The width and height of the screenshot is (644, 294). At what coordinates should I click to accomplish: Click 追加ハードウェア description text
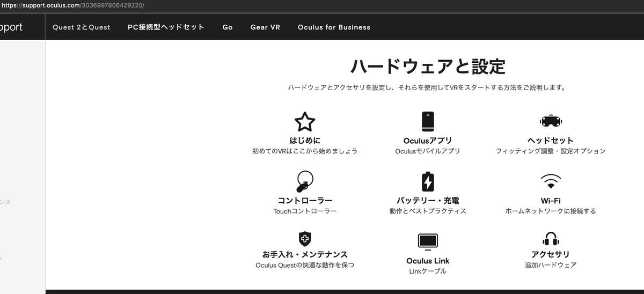point(551,265)
